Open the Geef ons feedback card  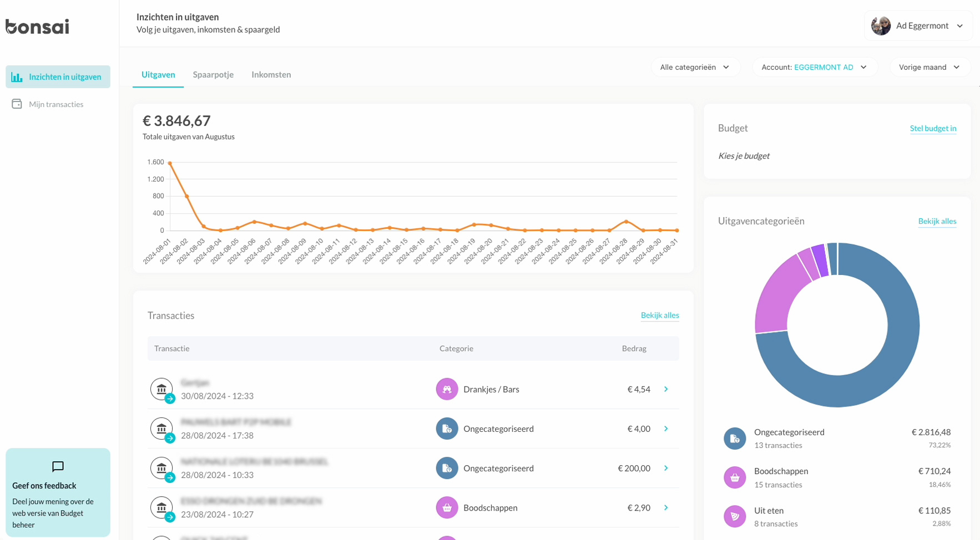tap(58, 492)
